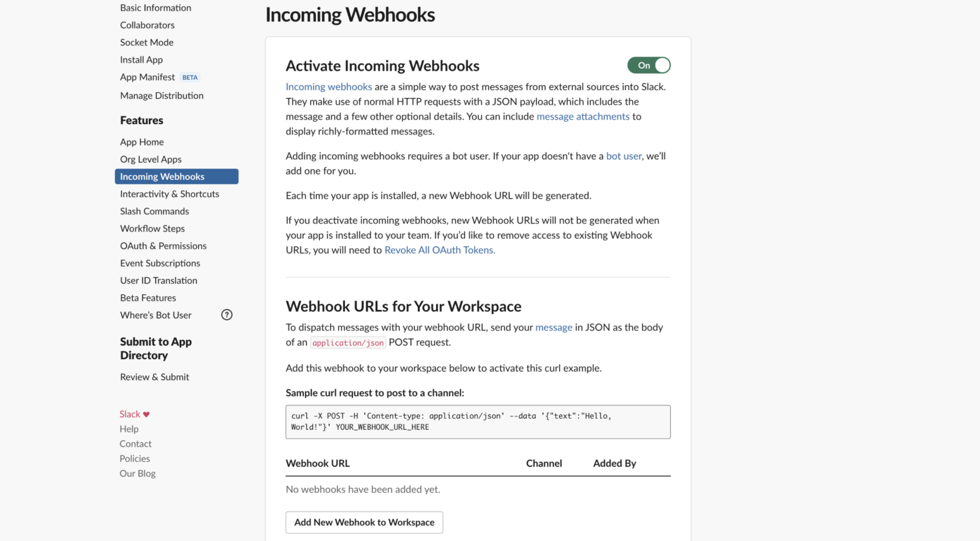Toggle off Activate Incoming Webhooks
Screen dimensions: 980x541
pos(649,65)
